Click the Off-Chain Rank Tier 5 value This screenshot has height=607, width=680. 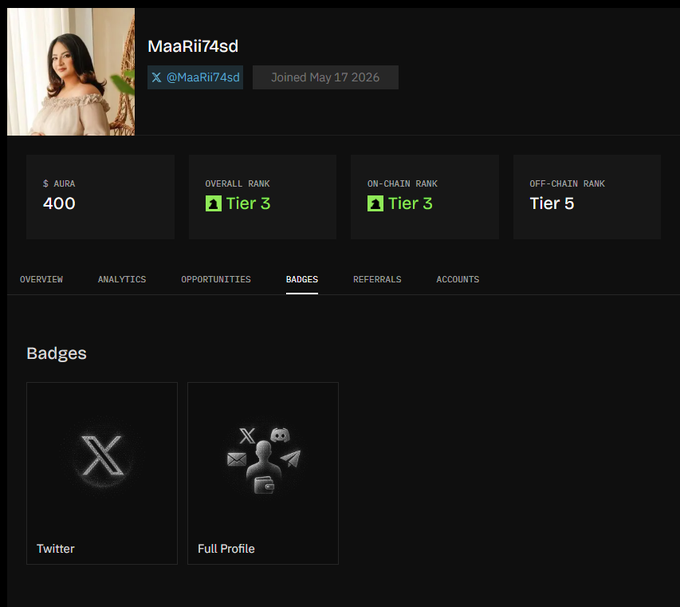click(x=552, y=203)
